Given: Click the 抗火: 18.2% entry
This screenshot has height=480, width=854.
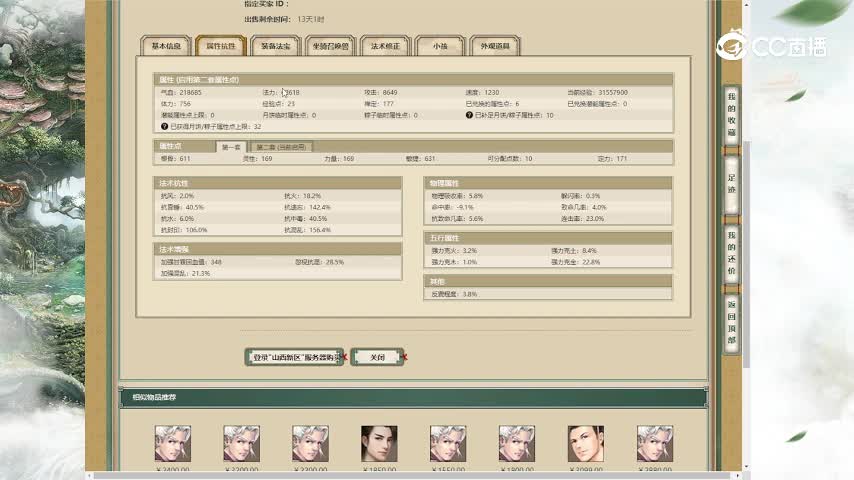Looking at the screenshot, I should (302, 196).
